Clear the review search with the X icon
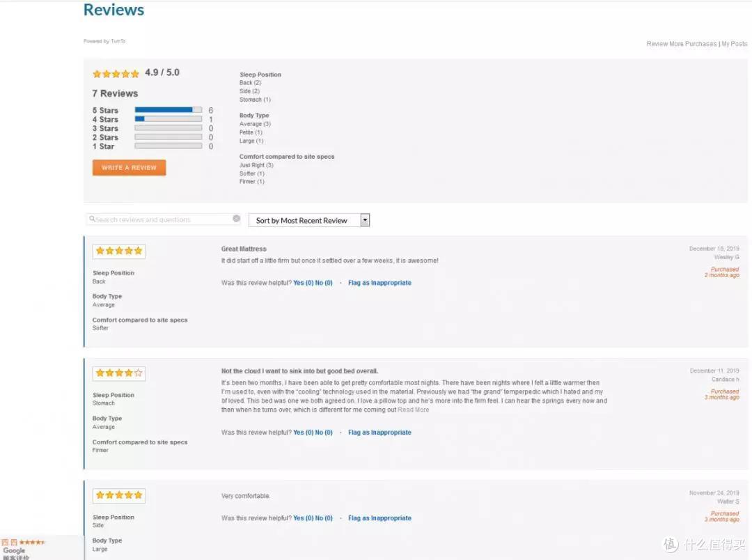752x560 pixels. [237, 219]
